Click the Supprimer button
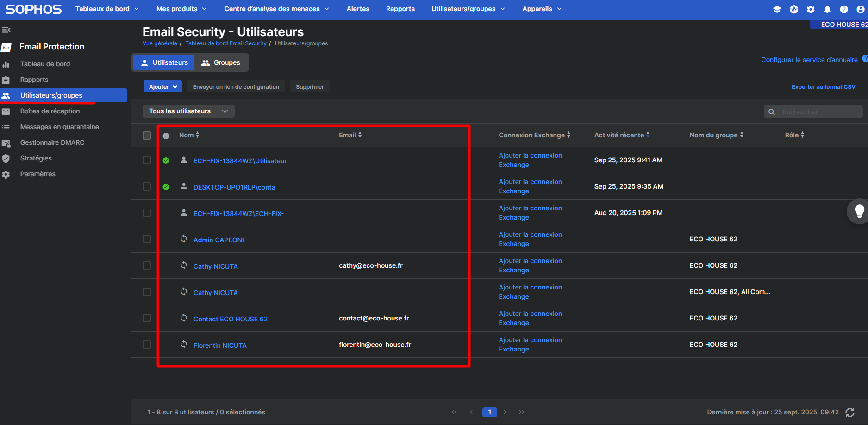 (310, 87)
